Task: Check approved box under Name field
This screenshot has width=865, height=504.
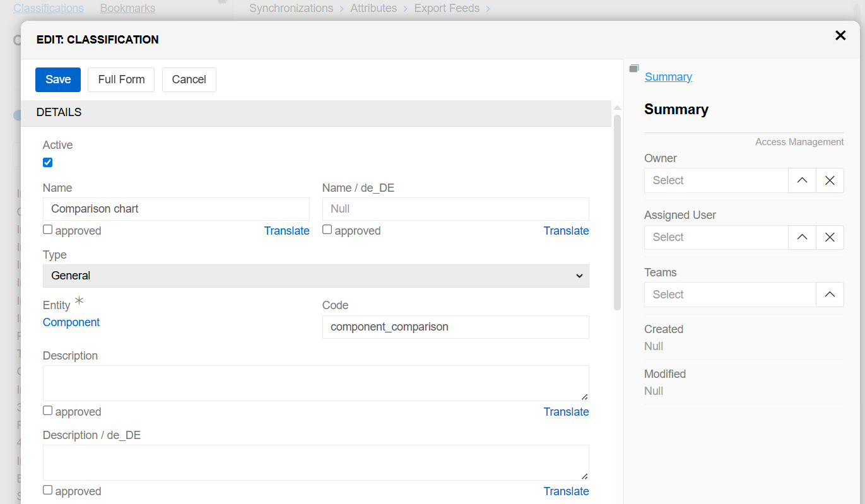Action: pos(48,230)
